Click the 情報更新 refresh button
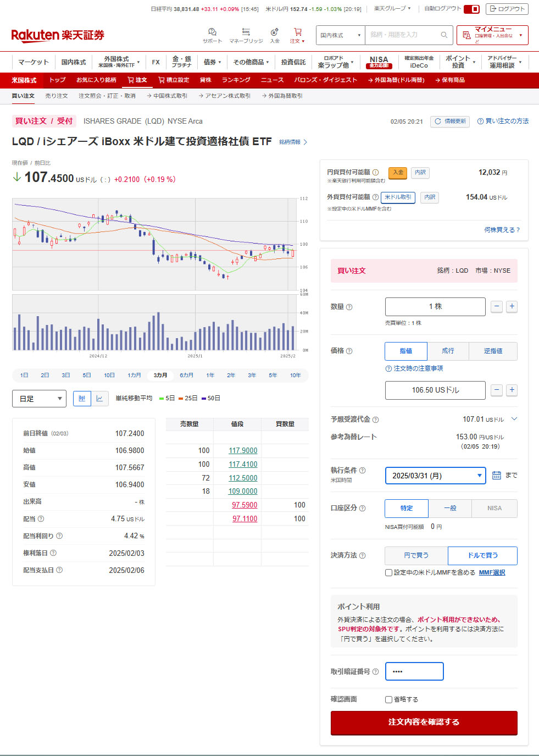 [x=450, y=122]
